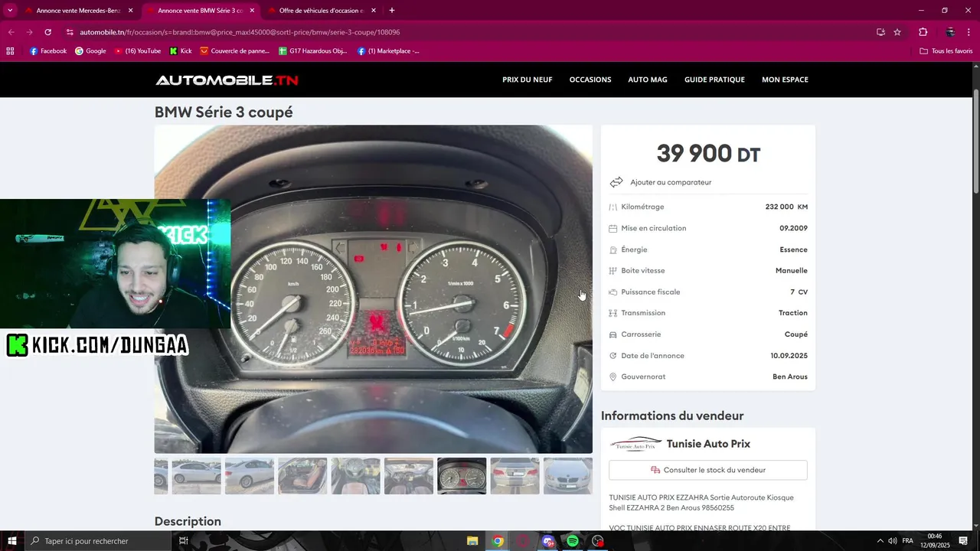Viewport: 980px width, 551px height.
Task: Select the open-door interior seats thumbnail
Action: pos(302,476)
